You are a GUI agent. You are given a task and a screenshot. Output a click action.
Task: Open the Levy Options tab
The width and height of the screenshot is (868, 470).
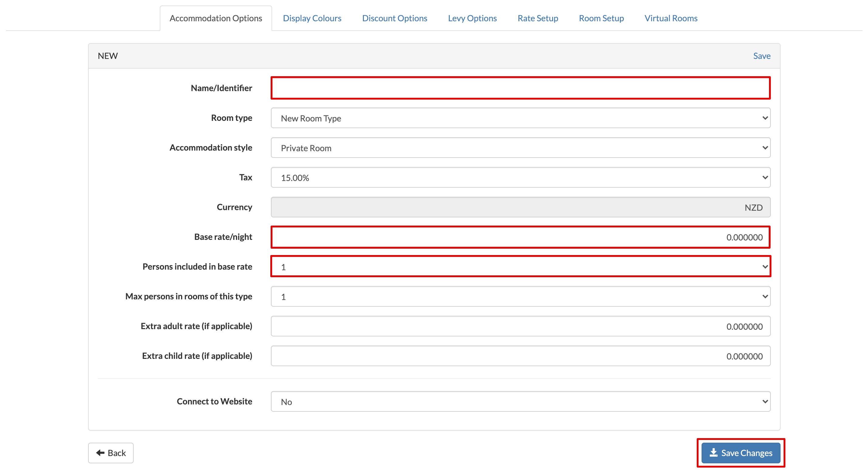472,18
